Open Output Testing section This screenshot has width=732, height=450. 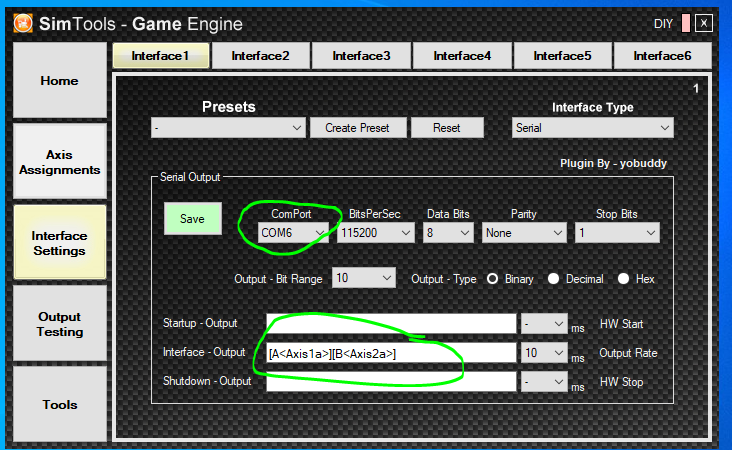point(60,323)
